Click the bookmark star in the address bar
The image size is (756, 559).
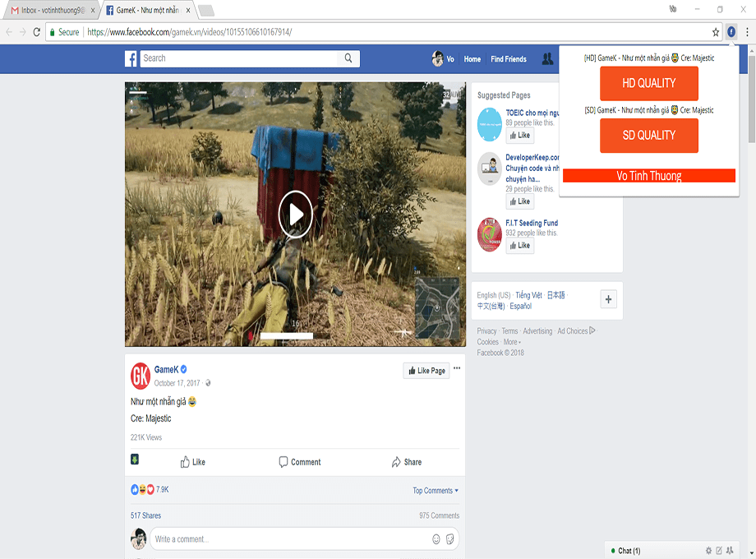[716, 33]
